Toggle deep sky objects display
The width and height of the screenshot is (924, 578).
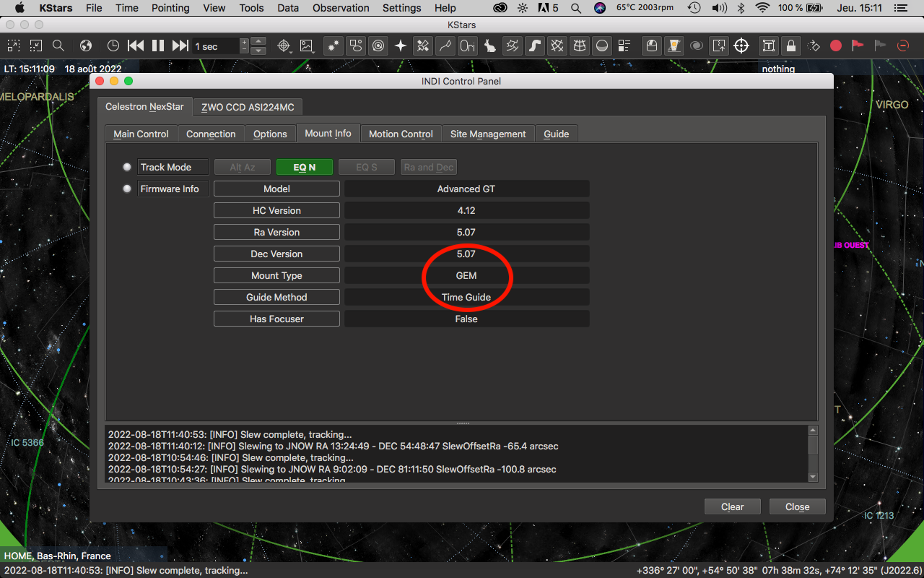click(x=355, y=46)
